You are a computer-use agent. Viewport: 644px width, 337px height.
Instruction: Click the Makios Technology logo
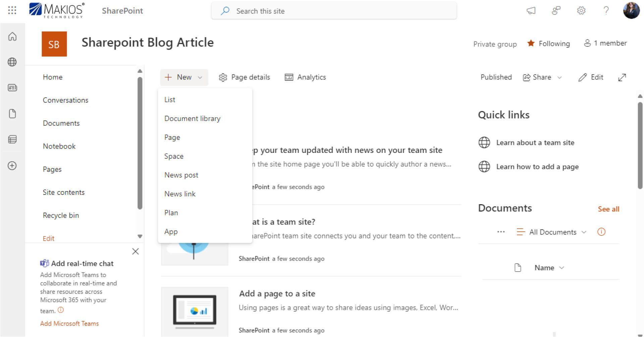(57, 10)
